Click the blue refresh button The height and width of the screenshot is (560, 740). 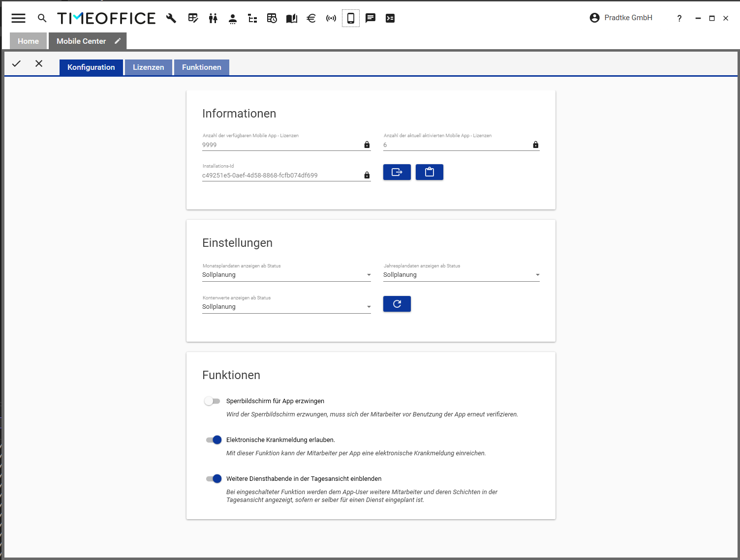(x=397, y=304)
